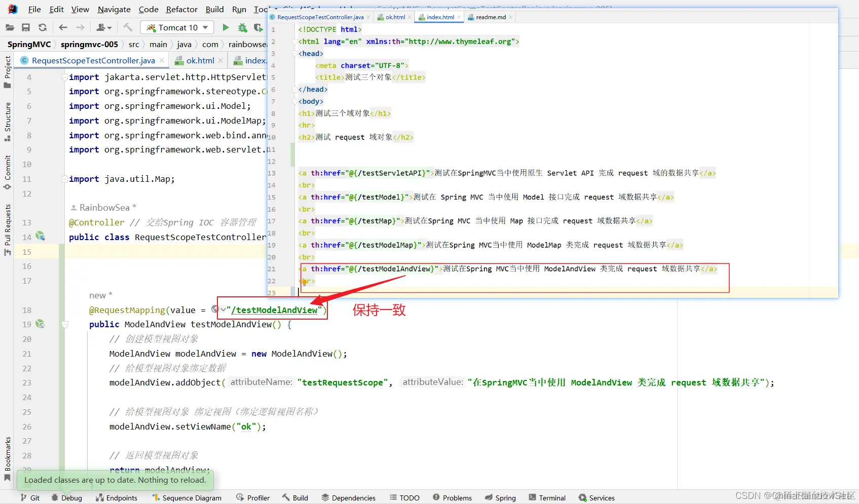Open the Profiler tool window

(x=253, y=498)
